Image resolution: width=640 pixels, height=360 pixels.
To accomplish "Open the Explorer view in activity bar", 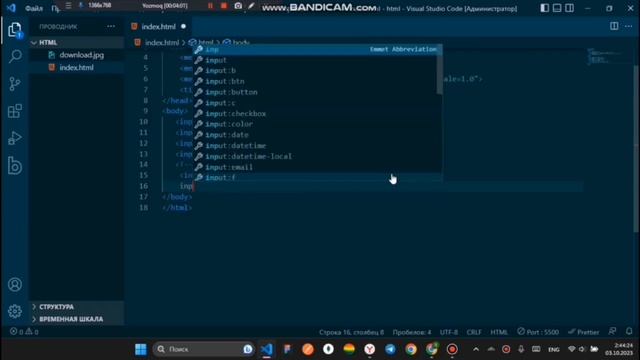I will (15, 30).
